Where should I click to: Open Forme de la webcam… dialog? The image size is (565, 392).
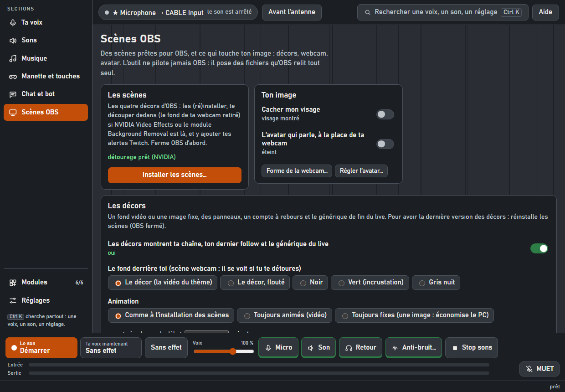tap(297, 171)
